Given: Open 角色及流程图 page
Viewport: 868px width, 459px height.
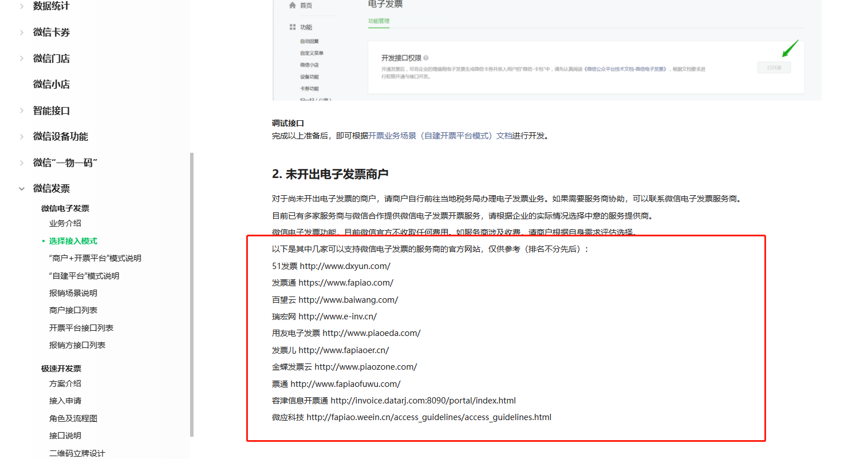Looking at the screenshot, I should pyautogui.click(x=73, y=418).
